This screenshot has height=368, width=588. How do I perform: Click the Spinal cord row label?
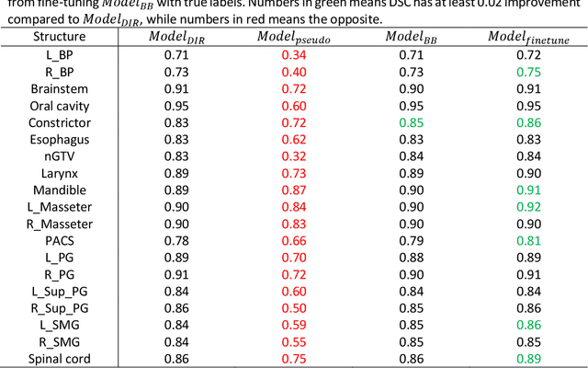tap(59, 357)
